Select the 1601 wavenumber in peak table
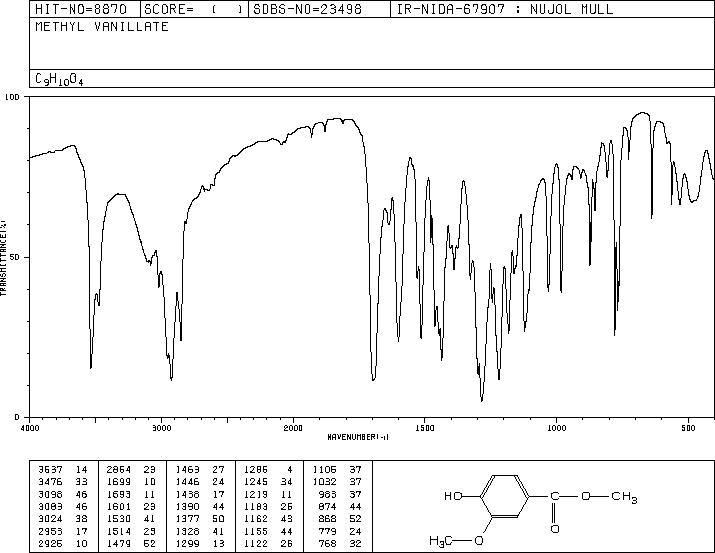 click(x=119, y=506)
